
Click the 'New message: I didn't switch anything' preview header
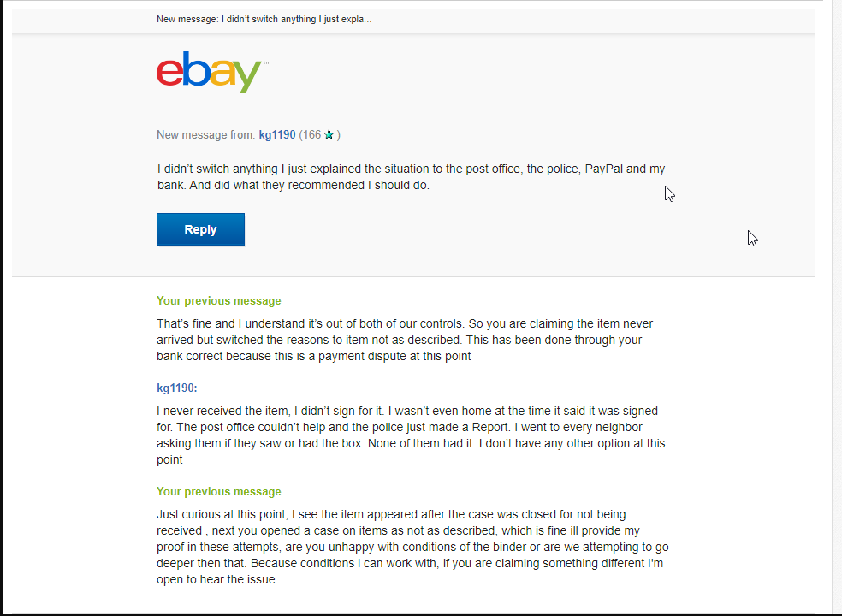coord(264,20)
